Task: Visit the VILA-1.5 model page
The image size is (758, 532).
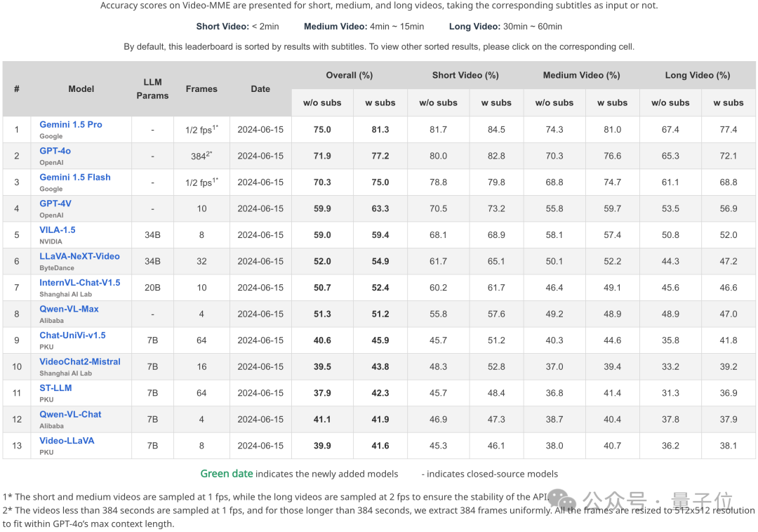Action: coord(58,230)
